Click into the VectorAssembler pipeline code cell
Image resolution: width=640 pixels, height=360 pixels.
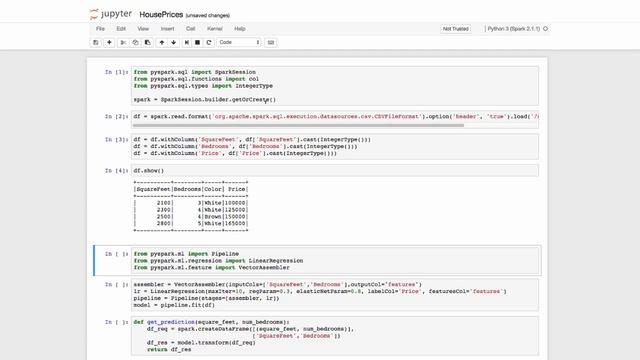[335, 295]
